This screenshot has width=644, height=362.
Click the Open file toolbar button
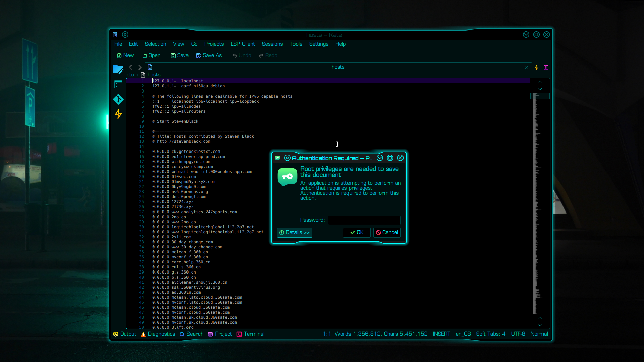(151, 55)
